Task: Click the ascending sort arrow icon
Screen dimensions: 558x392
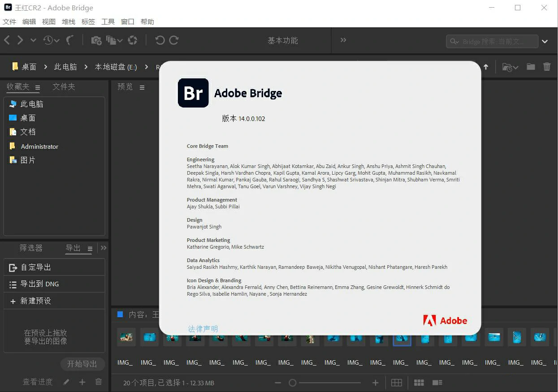Action: pos(486,67)
